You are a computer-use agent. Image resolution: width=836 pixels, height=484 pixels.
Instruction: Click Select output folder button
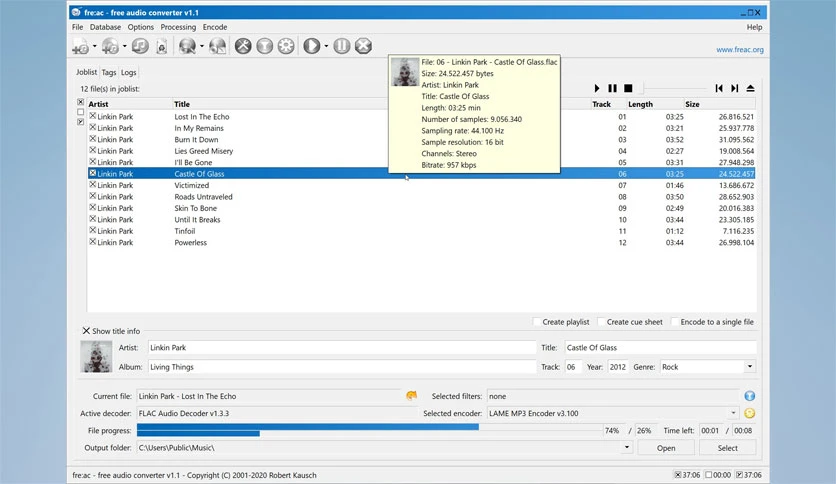pyautogui.click(x=727, y=448)
